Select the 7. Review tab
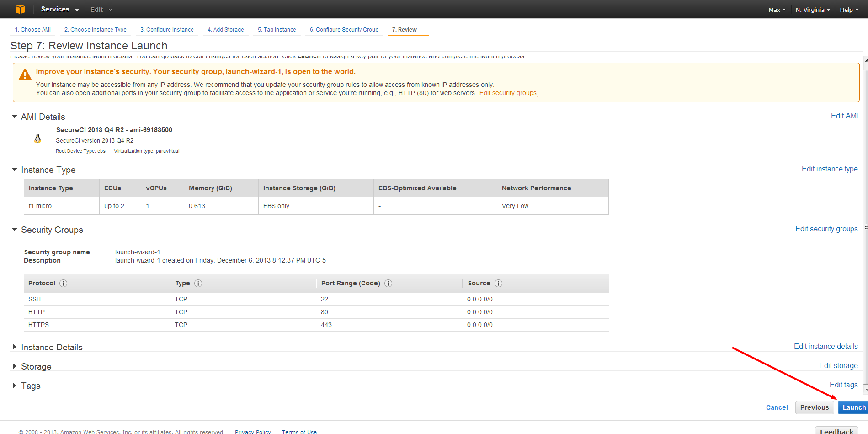This screenshot has height=434, width=868. point(408,30)
